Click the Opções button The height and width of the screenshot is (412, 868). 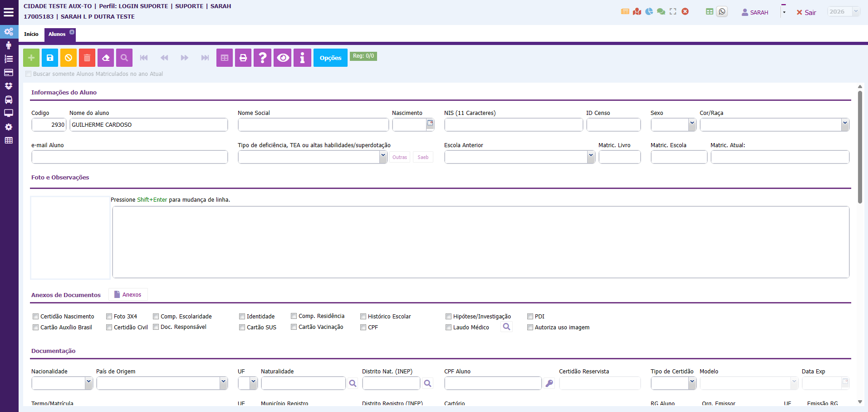click(330, 58)
